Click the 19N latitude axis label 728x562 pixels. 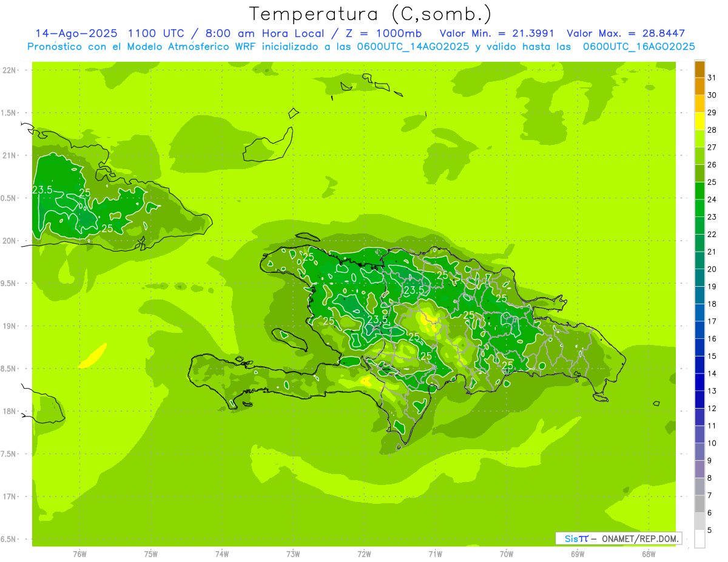pos(9,326)
